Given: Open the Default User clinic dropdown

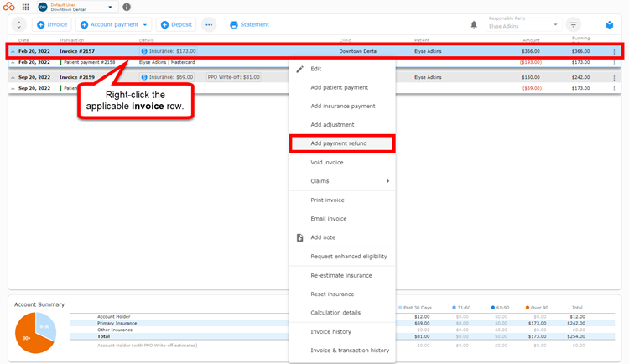Looking at the screenshot, I should [77, 7].
